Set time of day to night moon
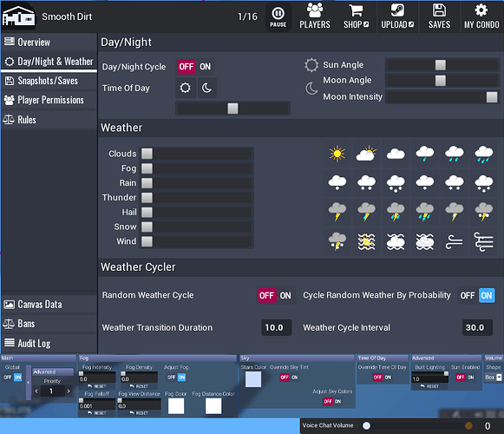Image resolution: width=504 pixels, height=434 pixels. pyautogui.click(x=206, y=88)
